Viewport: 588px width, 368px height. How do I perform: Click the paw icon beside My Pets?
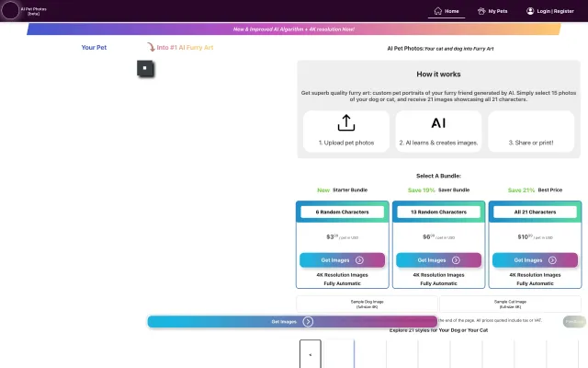481,11
